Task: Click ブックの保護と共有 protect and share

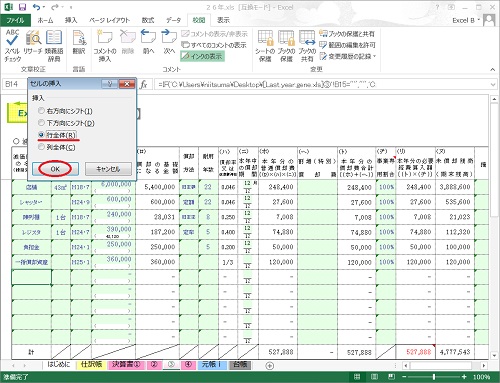Action: point(347,34)
